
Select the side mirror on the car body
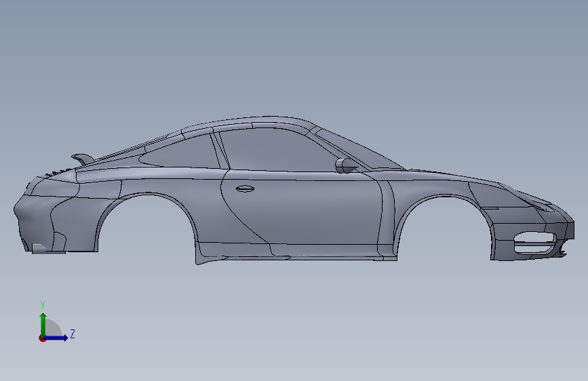[x=346, y=165]
